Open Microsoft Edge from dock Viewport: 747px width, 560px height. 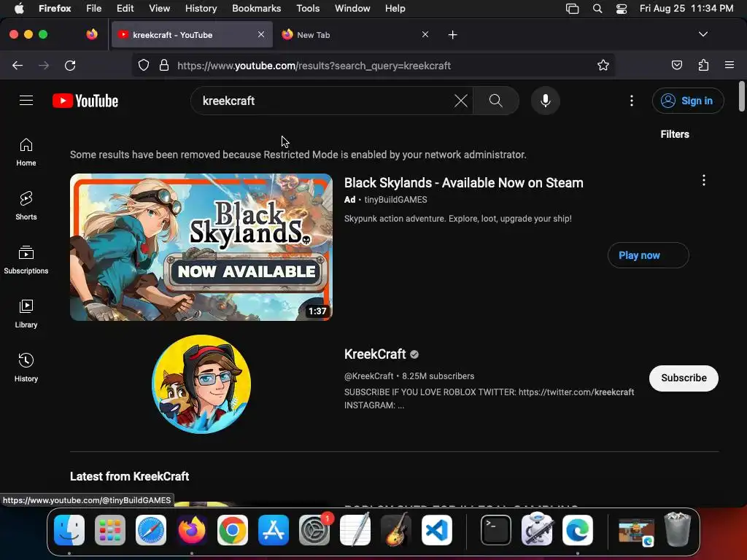point(578,530)
